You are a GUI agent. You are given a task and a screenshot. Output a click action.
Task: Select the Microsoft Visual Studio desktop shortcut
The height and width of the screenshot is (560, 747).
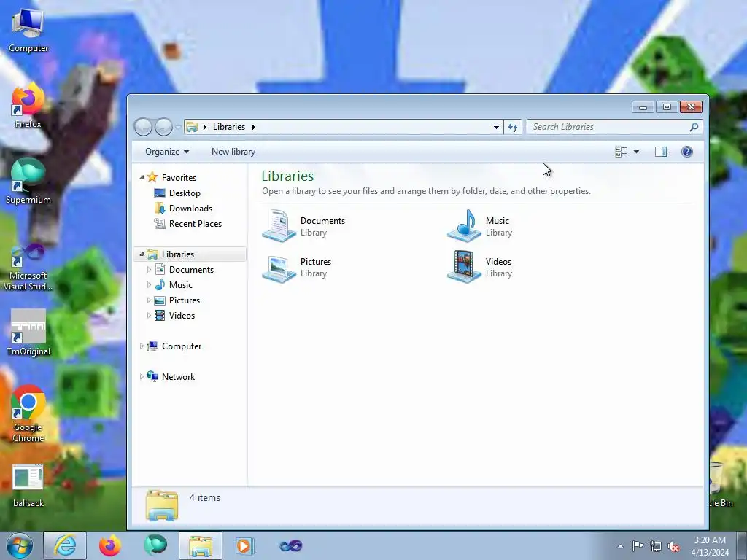[x=28, y=267]
